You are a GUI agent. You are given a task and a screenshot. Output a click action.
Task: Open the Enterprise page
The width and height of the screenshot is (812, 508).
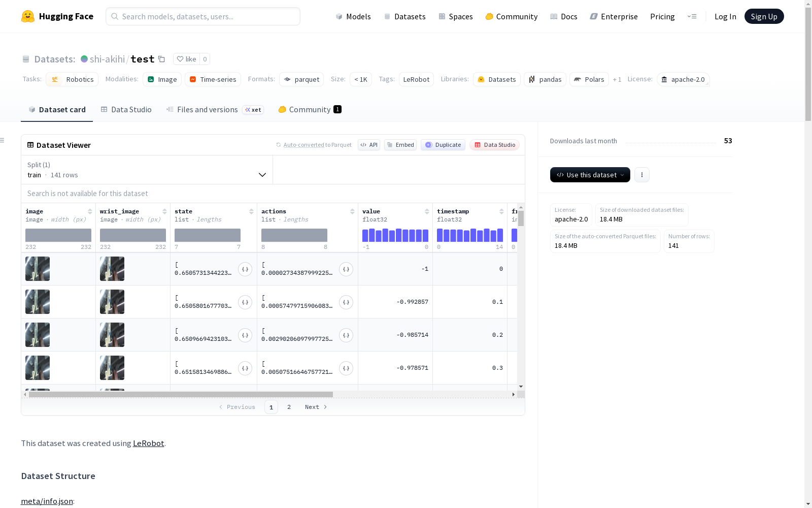click(614, 16)
